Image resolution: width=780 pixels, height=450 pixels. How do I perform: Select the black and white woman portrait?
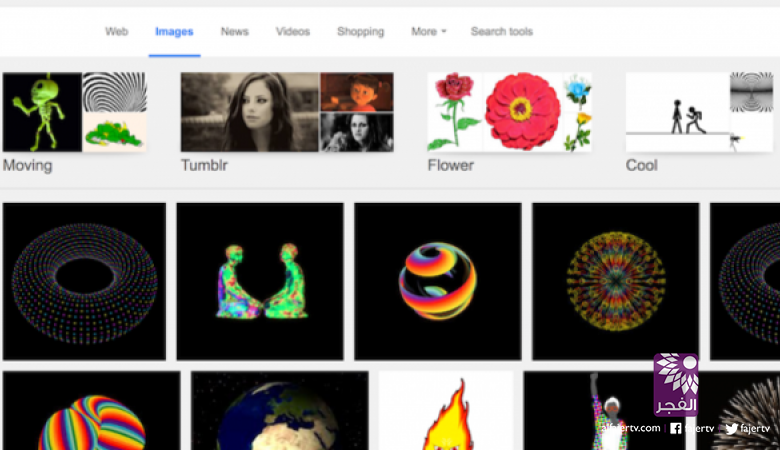point(250,112)
